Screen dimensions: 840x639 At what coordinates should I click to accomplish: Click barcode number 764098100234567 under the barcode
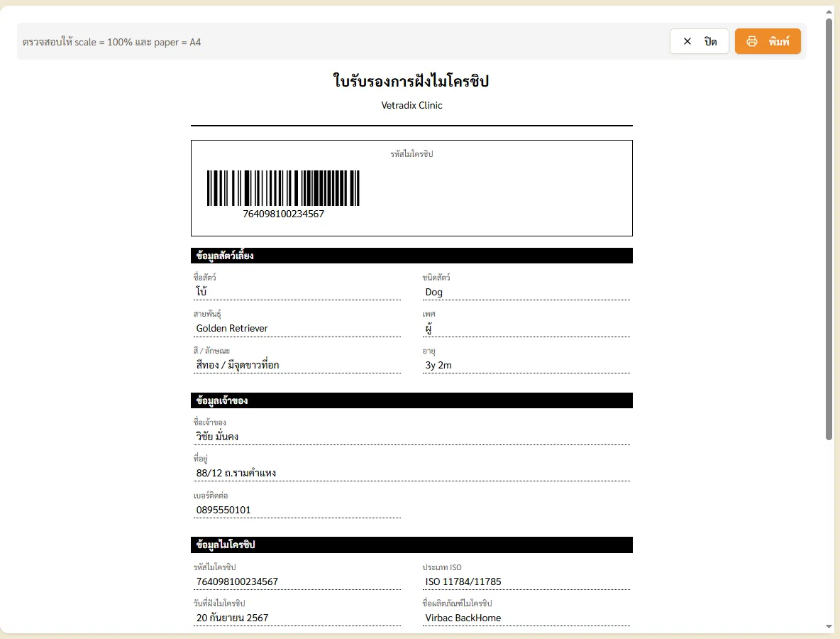[x=283, y=214]
